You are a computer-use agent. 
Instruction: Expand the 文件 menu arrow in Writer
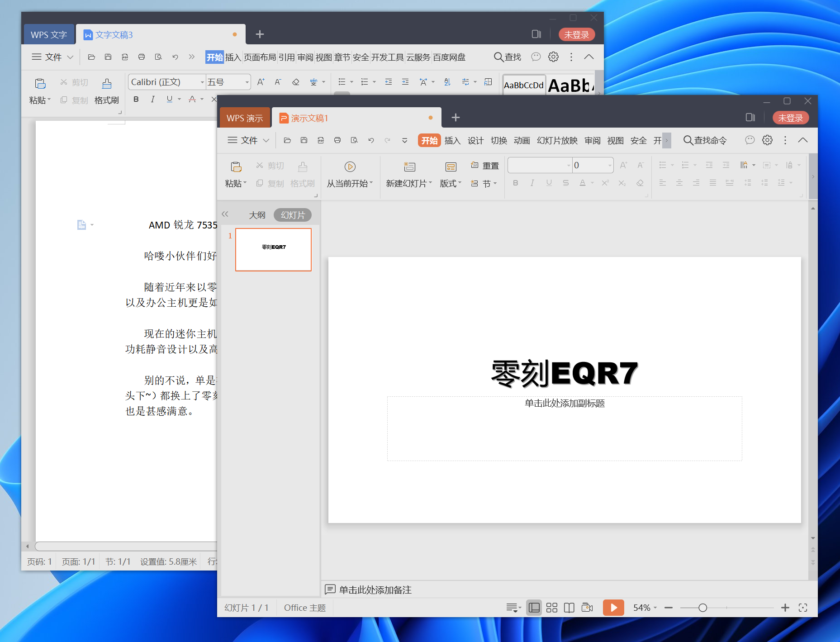[70, 57]
